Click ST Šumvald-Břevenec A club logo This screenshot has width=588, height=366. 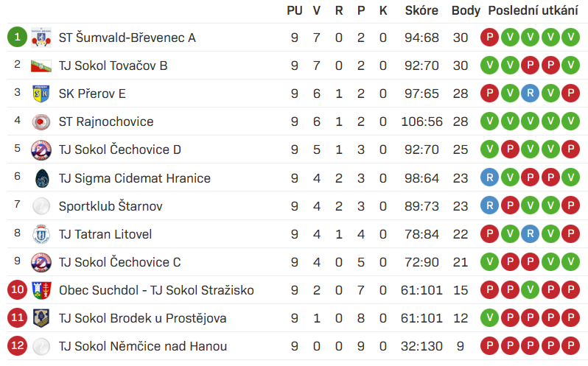coord(41,38)
